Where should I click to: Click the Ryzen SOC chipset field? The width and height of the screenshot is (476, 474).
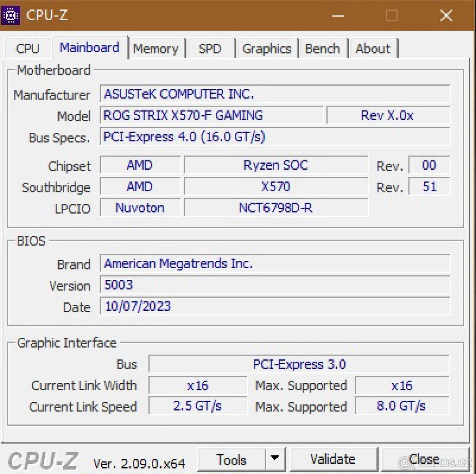coord(276,165)
